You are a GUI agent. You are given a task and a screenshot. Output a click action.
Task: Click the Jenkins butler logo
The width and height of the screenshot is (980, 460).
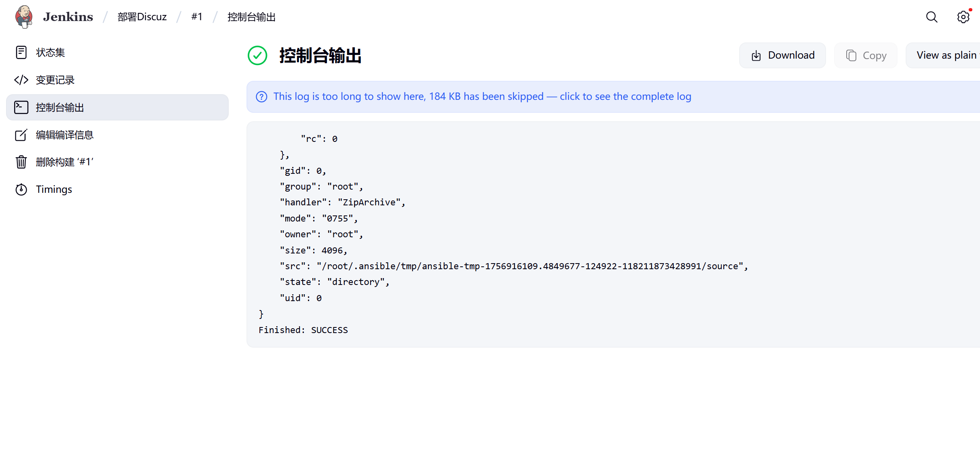24,17
